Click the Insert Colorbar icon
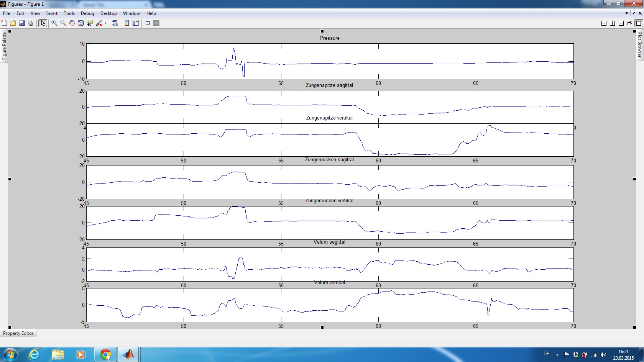 pos(127,23)
